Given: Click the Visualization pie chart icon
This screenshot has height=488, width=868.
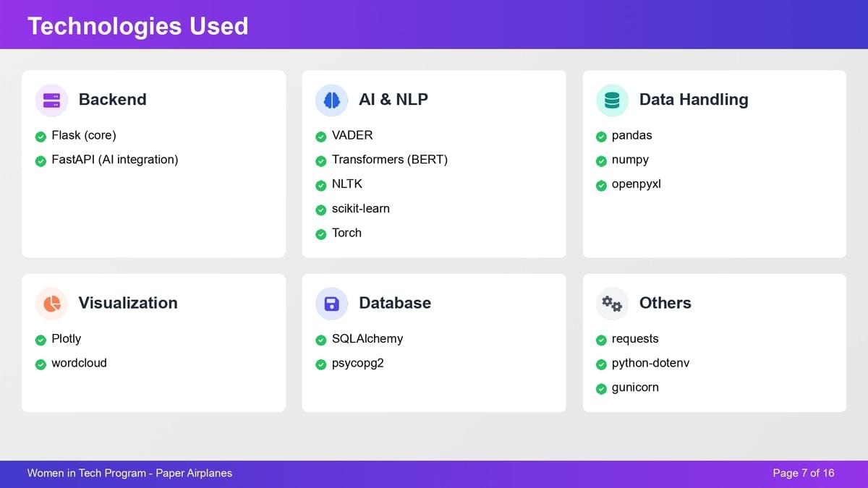Looking at the screenshot, I should pos(51,304).
